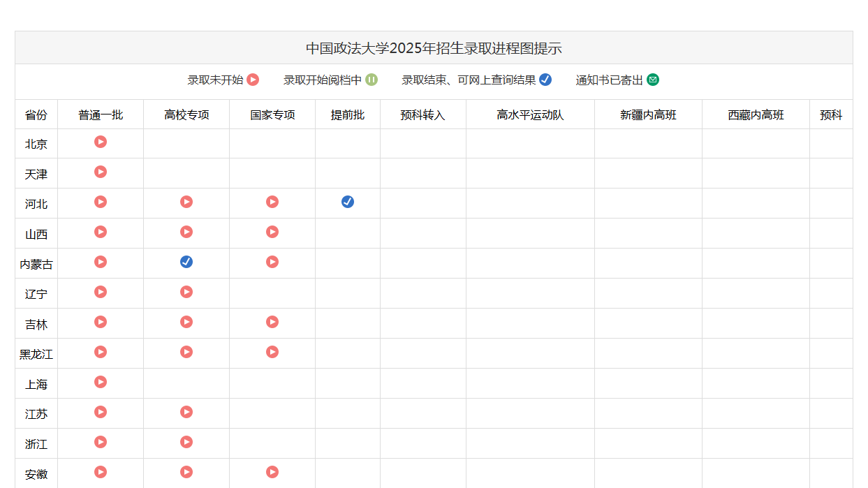This screenshot has width=868, height=488.
Task: Click the 高校专项 column header
Action: [x=186, y=115]
